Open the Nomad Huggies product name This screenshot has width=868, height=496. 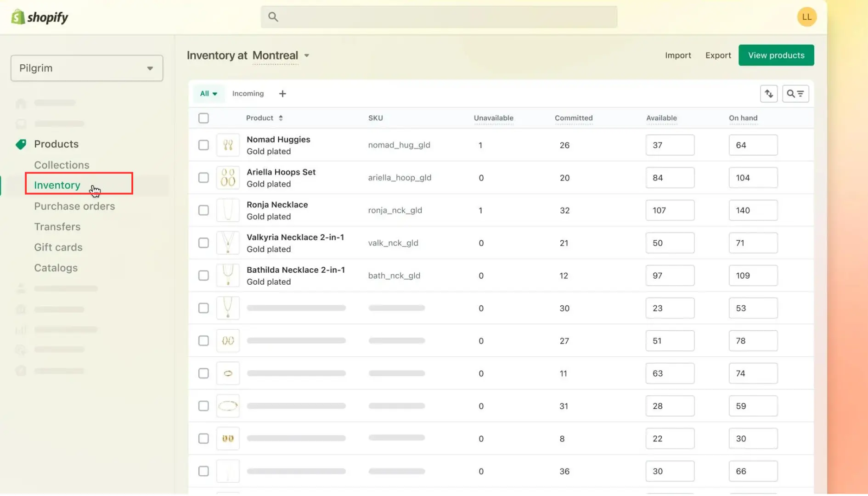tap(278, 140)
